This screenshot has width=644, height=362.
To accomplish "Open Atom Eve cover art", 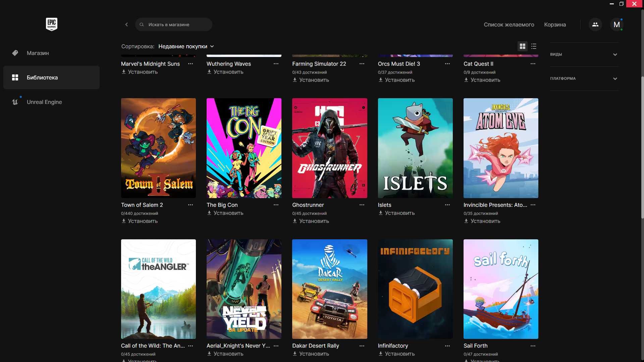I will coord(501,148).
